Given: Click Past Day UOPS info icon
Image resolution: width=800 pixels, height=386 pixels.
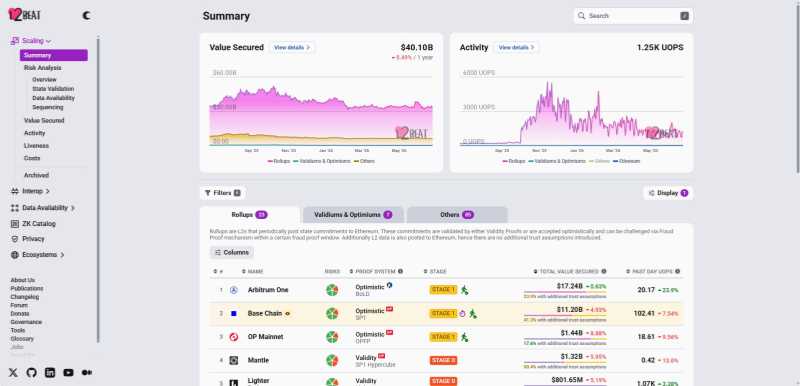Looking at the screenshot, I should click(678, 271).
